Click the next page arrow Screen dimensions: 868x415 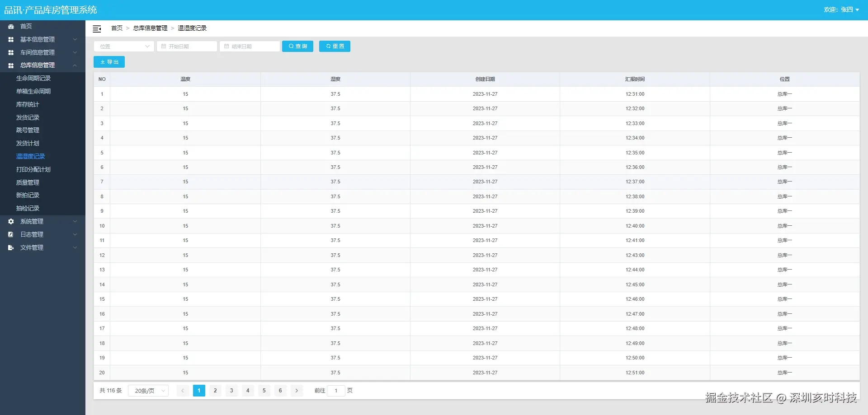tap(297, 391)
